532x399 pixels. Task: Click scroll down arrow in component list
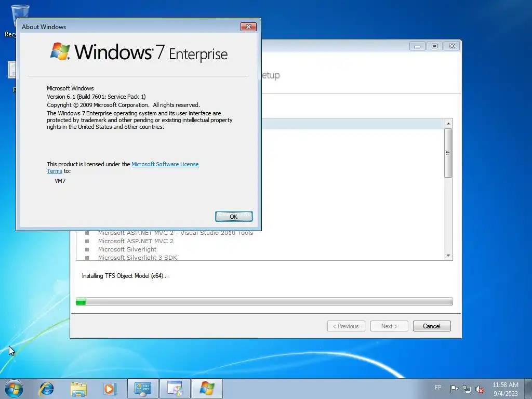tap(448, 256)
